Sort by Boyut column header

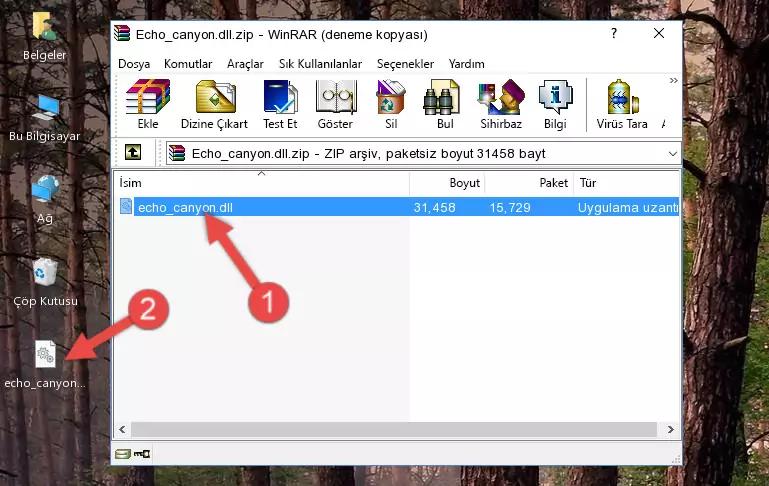[x=447, y=183]
